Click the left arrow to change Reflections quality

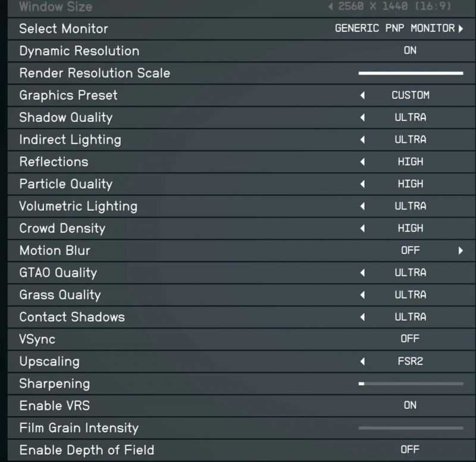(362, 161)
